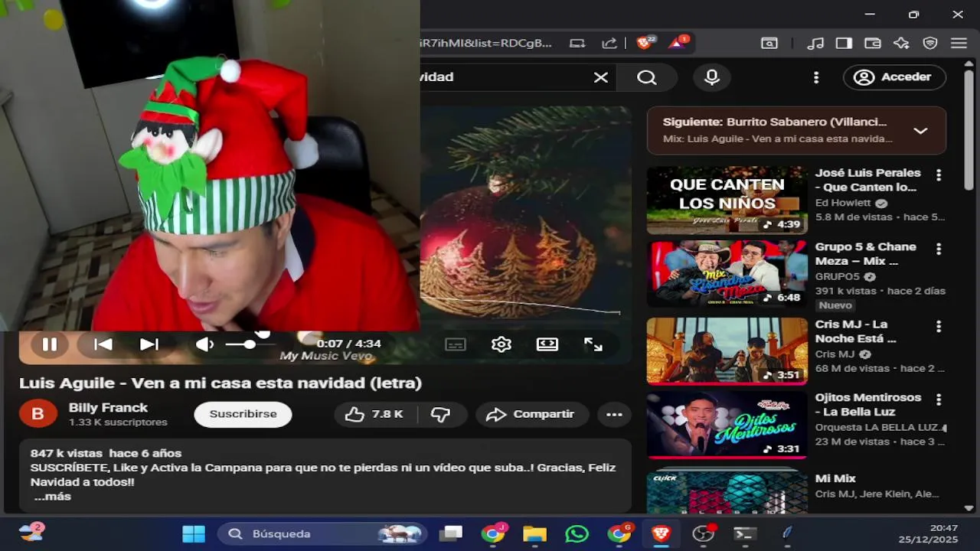
Task: Open the browser hamburger main menu
Action: click(x=959, y=43)
